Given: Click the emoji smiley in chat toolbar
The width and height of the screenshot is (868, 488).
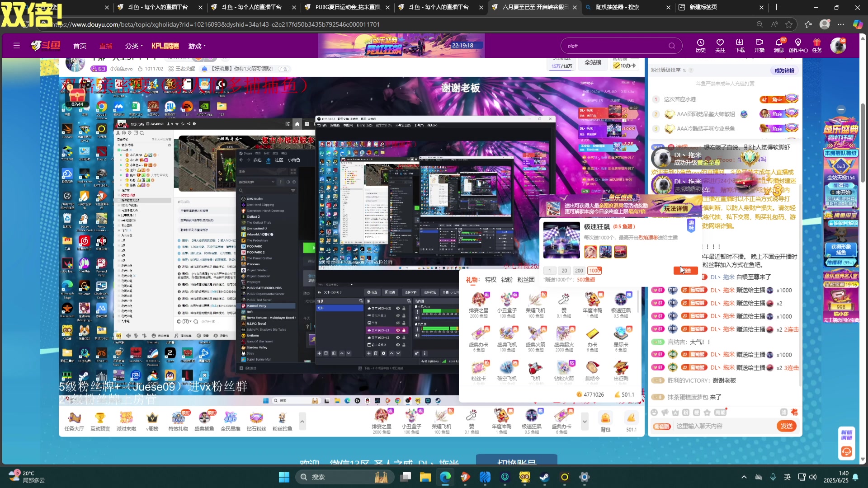Looking at the screenshot, I should click(x=654, y=413).
